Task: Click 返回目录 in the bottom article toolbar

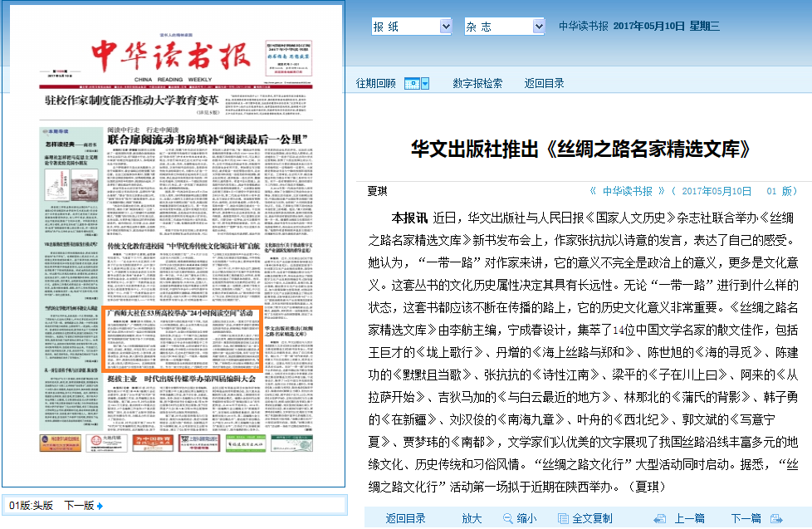Action: (x=405, y=518)
